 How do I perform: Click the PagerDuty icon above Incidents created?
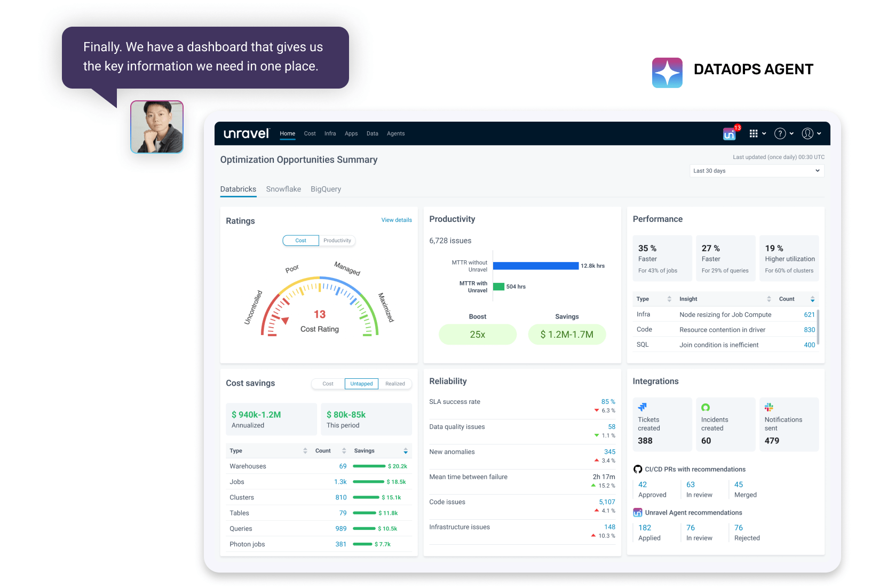706,407
